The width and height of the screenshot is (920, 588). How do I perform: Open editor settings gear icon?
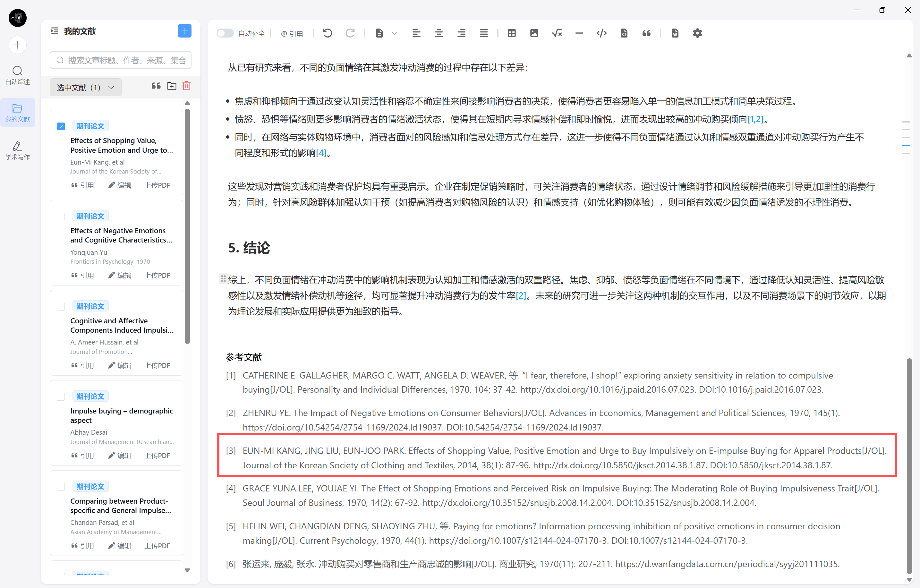[x=697, y=33]
